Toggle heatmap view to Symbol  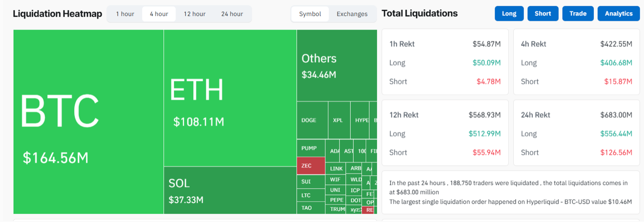(x=310, y=14)
